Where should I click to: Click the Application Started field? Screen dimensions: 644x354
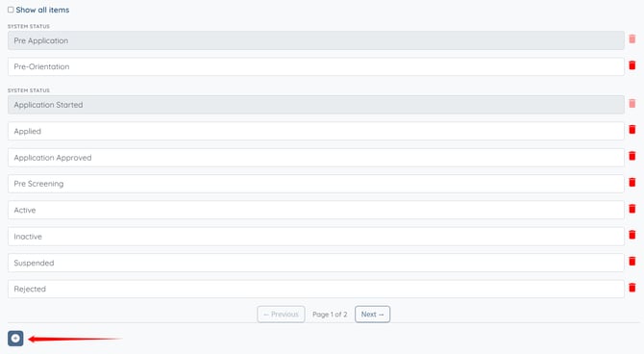click(316, 105)
